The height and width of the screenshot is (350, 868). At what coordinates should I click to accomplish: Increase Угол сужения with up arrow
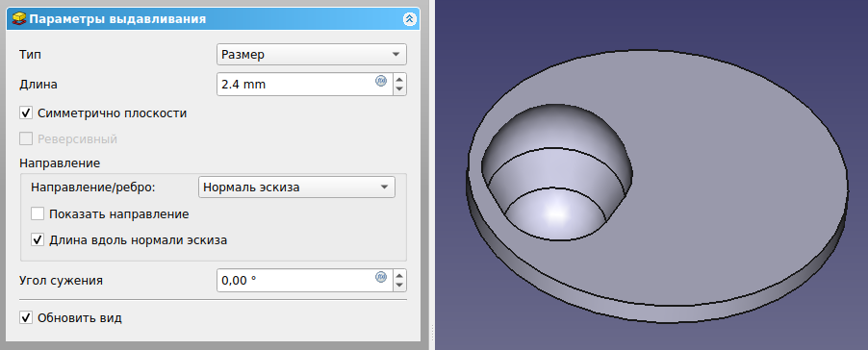pyautogui.click(x=399, y=275)
